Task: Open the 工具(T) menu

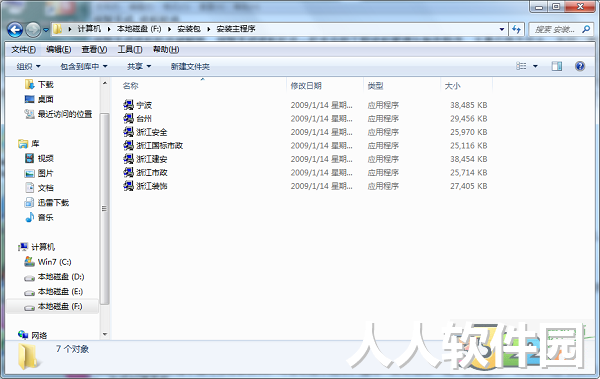Action: coord(130,49)
